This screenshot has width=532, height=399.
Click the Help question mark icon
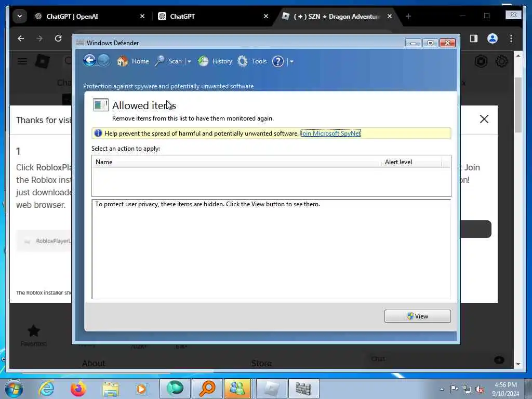[277, 61]
